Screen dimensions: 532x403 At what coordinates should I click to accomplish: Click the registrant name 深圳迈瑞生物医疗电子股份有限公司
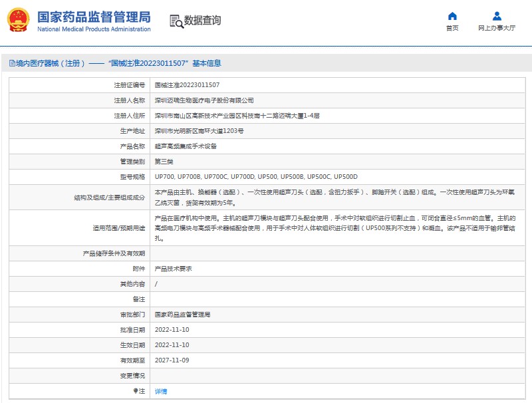(x=204, y=100)
